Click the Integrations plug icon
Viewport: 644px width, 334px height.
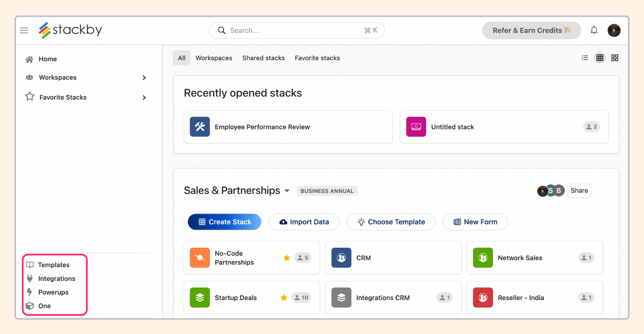coord(30,278)
